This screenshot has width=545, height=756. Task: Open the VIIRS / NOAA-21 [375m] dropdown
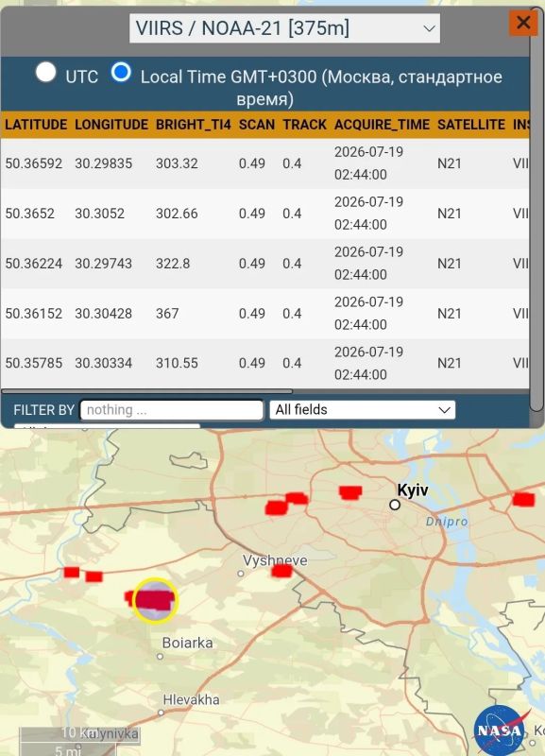(x=284, y=28)
